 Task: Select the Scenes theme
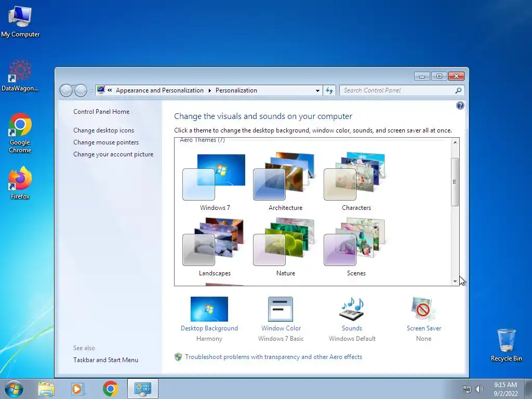[356, 247]
